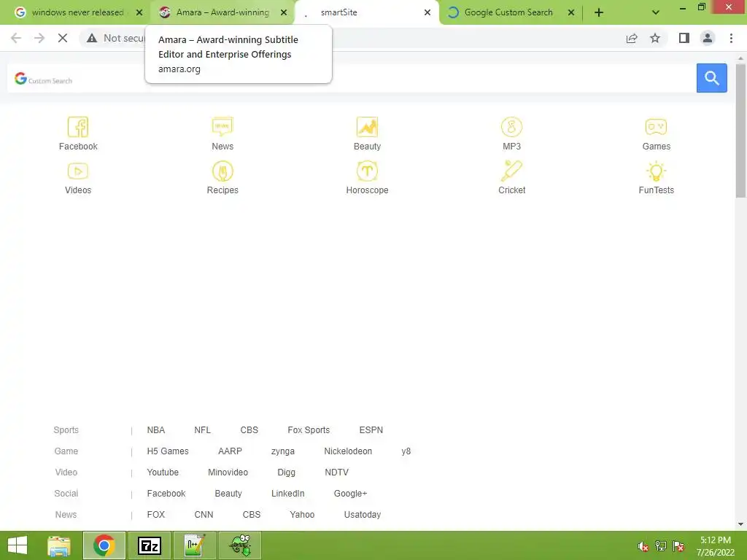This screenshot has height=560, width=747.
Task: Close the Google Custom Search tab
Action: click(x=571, y=12)
